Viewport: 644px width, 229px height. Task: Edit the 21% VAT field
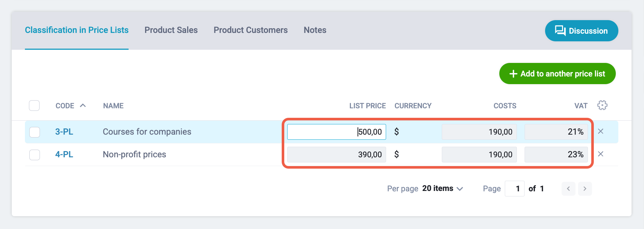coord(556,132)
